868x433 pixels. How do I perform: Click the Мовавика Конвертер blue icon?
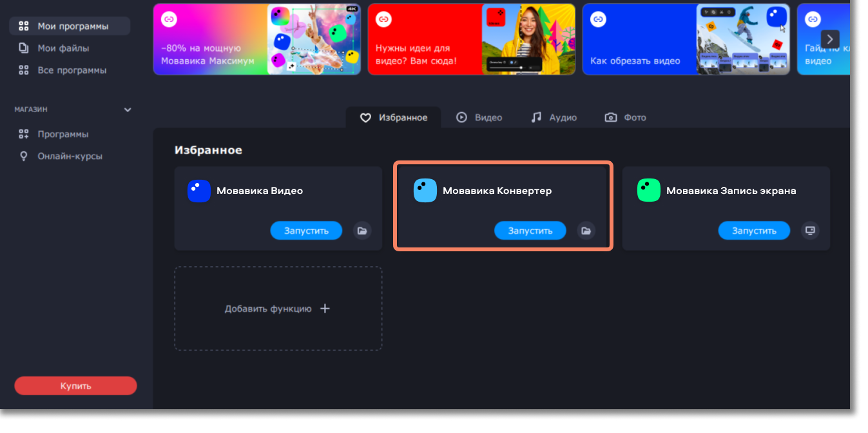point(425,191)
